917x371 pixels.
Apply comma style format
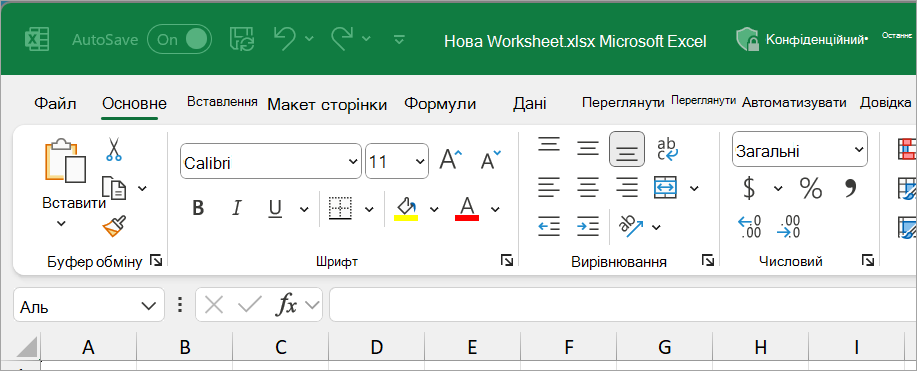click(x=850, y=188)
